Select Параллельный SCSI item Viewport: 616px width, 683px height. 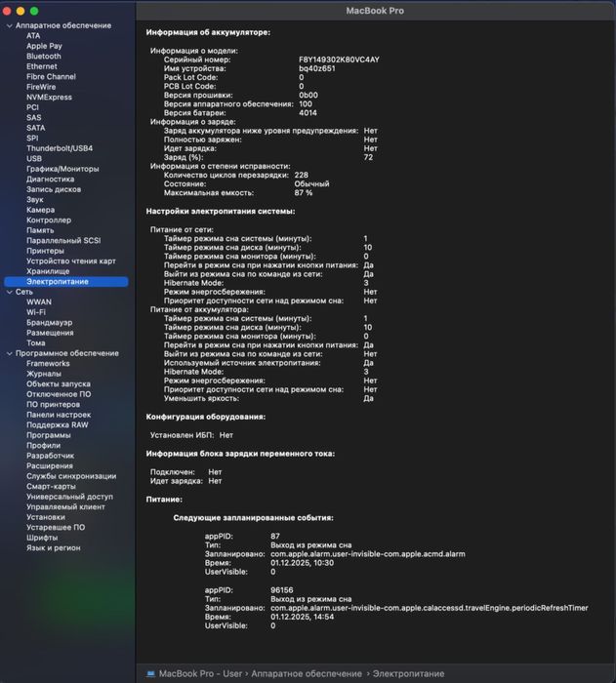click(x=63, y=240)
